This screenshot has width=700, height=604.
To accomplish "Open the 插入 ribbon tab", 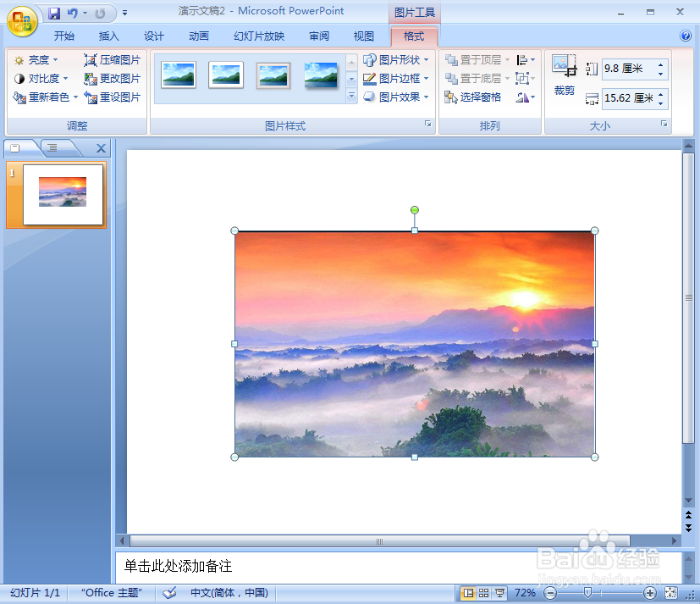I will tap(108, 36).
